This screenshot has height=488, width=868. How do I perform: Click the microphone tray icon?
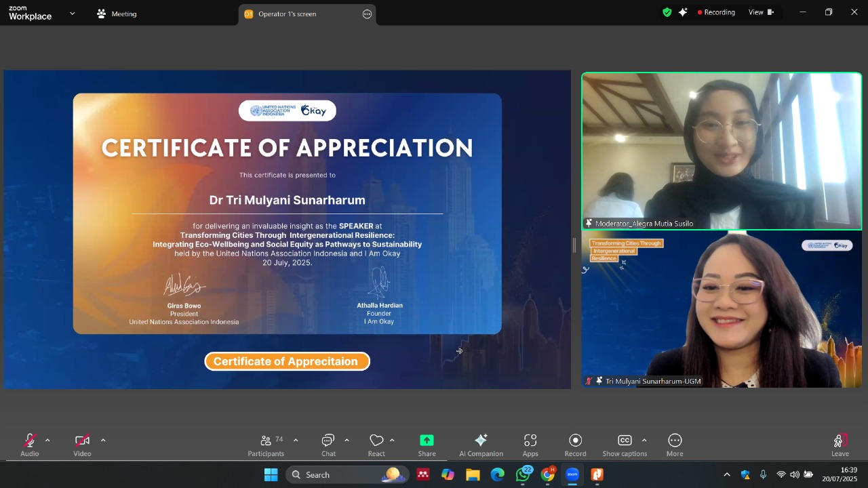pyautogui.click(x=763, y=474)
